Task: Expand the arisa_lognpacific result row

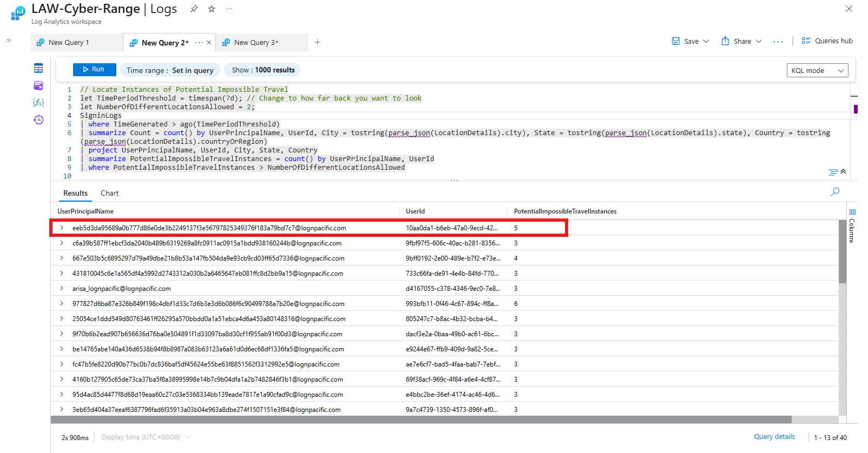Action: pos(62,289)
